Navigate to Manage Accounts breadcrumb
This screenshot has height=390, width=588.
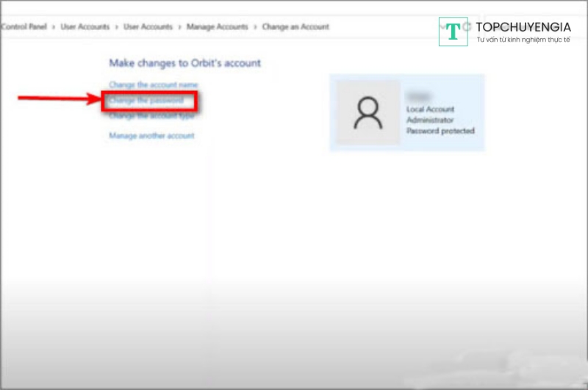218,27
